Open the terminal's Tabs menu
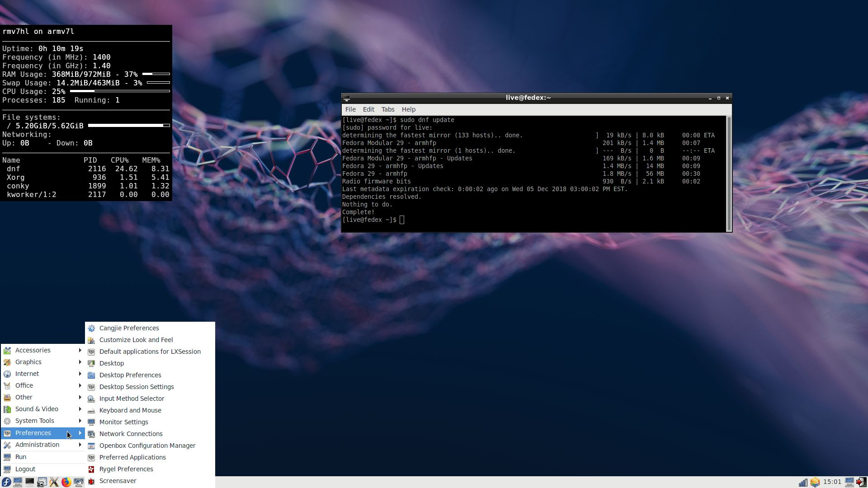This screenshot has height=488, width=868. point(387,109)
